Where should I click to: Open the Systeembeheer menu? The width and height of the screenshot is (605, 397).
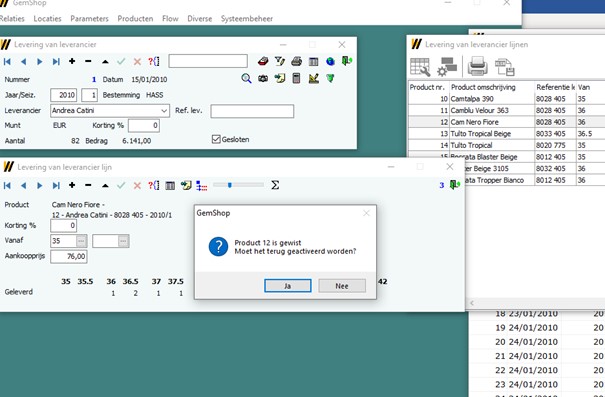tap(247, 19)
